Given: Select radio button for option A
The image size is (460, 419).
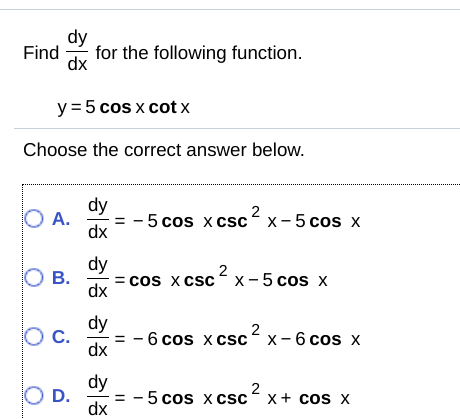Looking at the screenshot, I should pos(34,219).
